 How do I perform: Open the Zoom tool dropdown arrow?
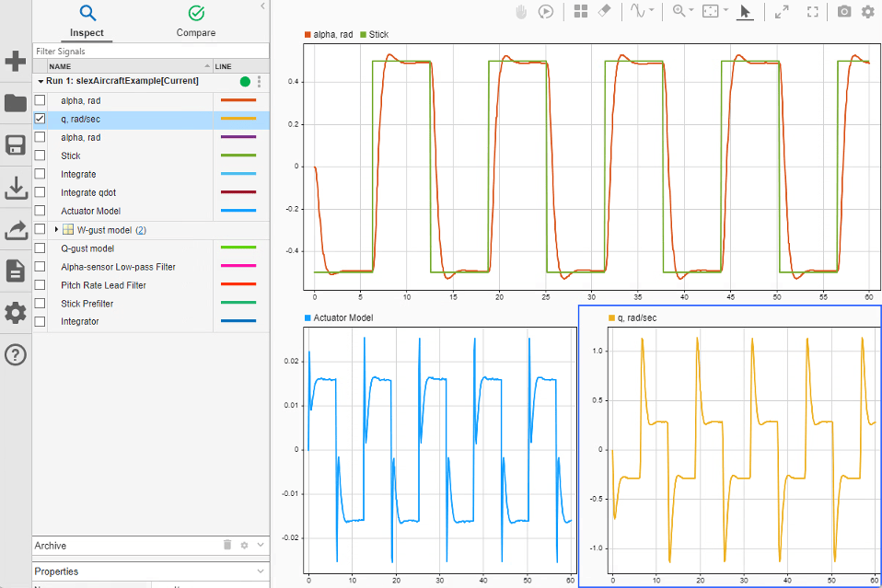[691, 10]
